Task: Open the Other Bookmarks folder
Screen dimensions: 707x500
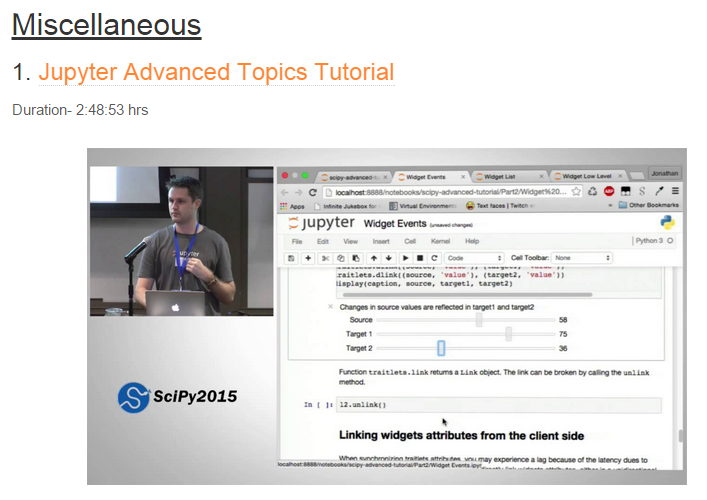Action: (x=649, y=205)
